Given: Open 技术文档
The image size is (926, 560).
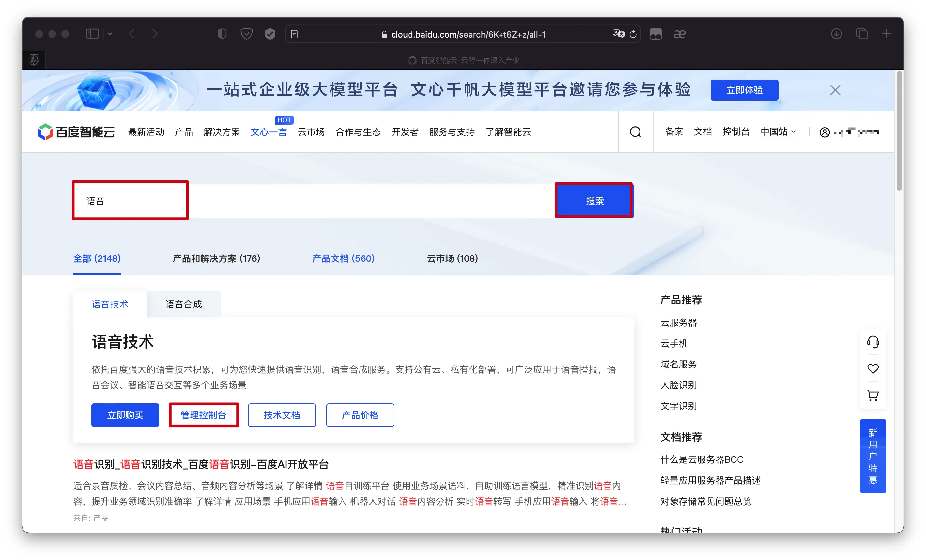Looking at the screenshot, I should click(282, 415).
